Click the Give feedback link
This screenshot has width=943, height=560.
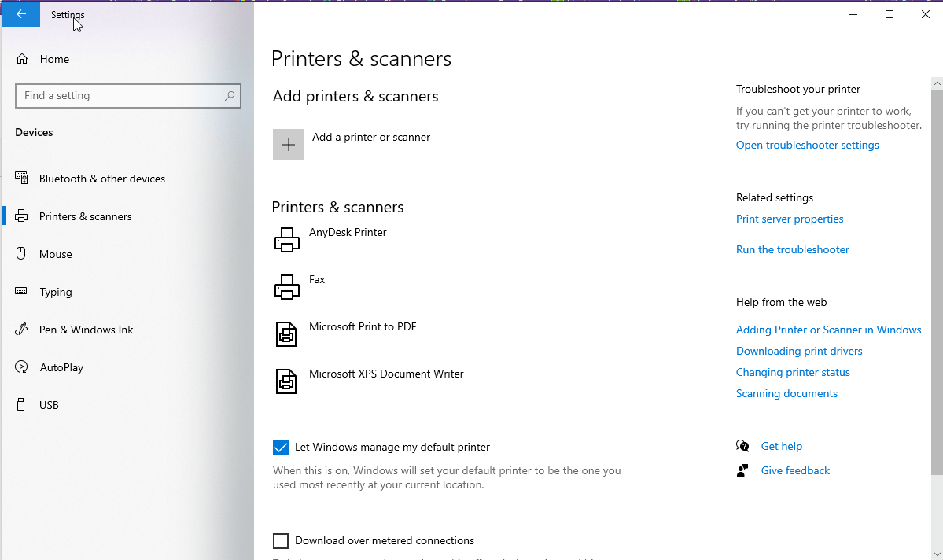click(795, 470)
